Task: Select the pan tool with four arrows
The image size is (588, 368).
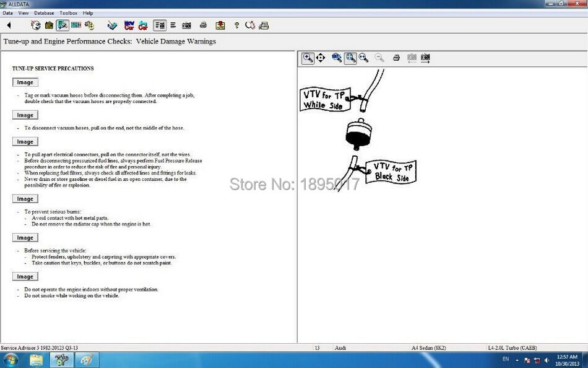Action: (321, 58)
